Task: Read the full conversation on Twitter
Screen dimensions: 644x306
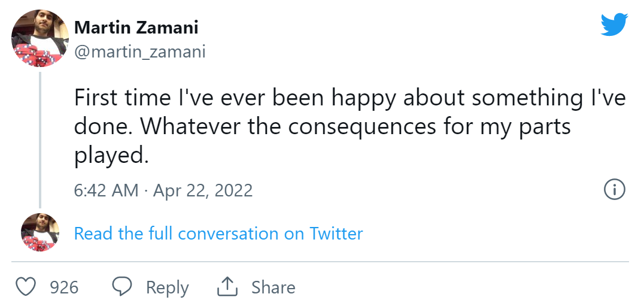Action: coord(218,233)
